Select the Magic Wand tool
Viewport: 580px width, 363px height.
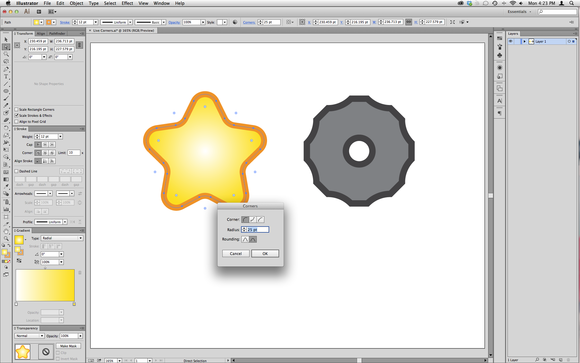pos(6,54)
